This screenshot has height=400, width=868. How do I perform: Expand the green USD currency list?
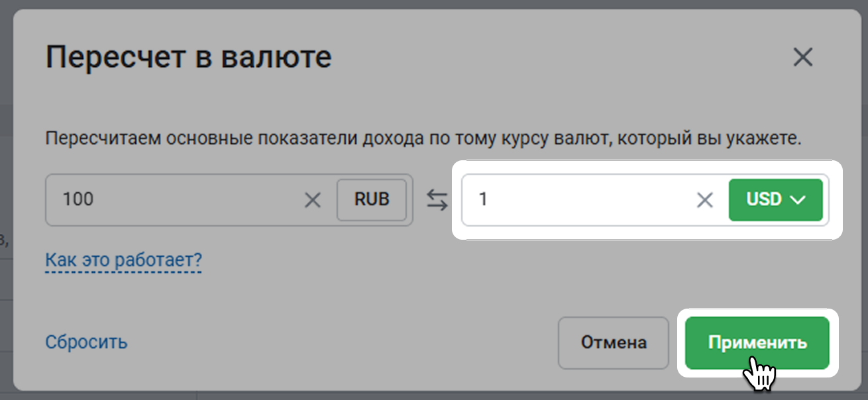pos(775,199)
